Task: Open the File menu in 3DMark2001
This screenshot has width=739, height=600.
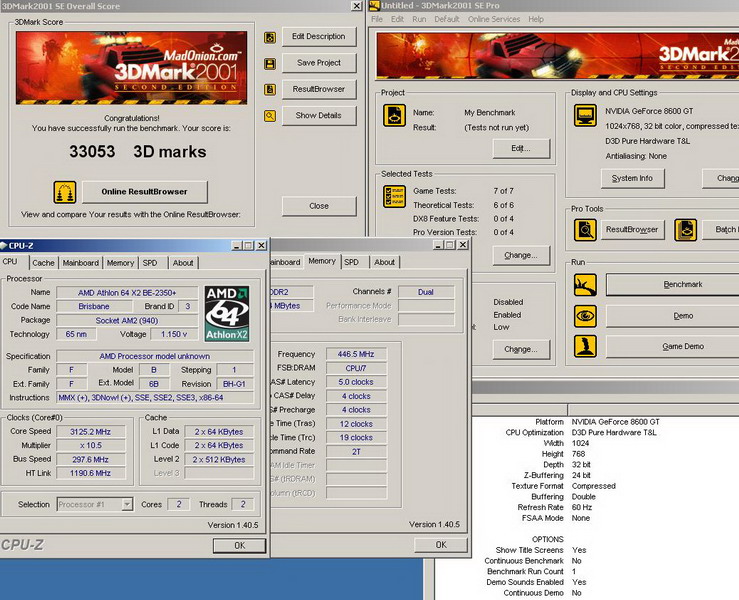Action: (377, 19)
